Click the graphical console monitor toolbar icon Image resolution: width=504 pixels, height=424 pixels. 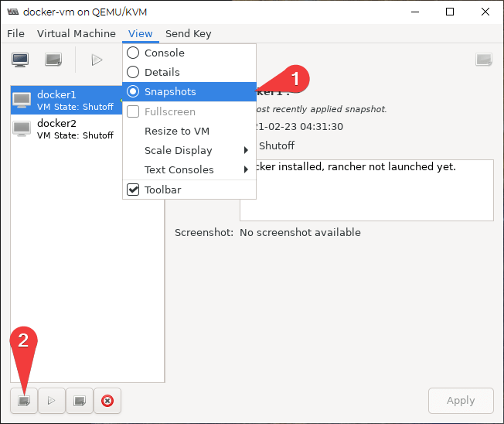(x=20, y=60)
